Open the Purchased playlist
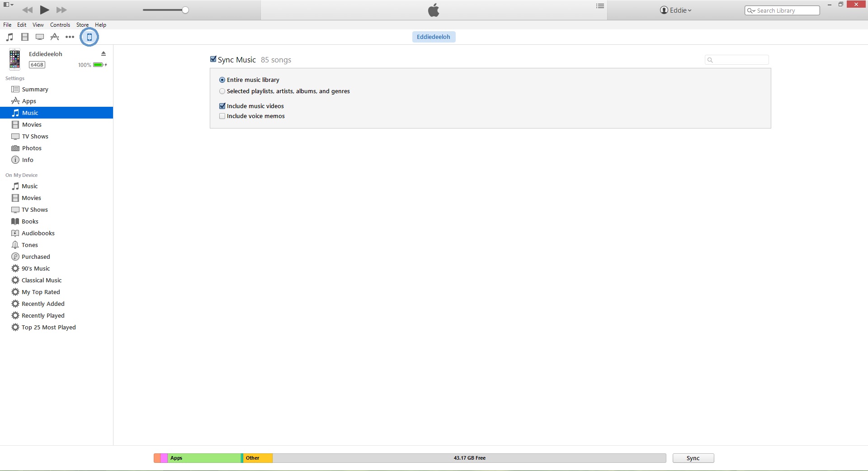868x471 pixels. click(x=57, y=257)
